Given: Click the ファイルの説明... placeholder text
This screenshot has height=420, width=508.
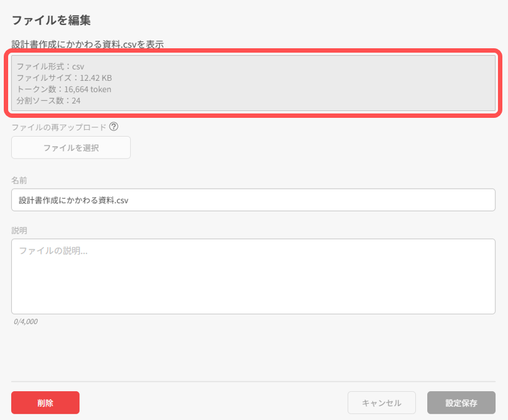Looking at the screenshot, I should pyautogui.click(x=53, y=251).
